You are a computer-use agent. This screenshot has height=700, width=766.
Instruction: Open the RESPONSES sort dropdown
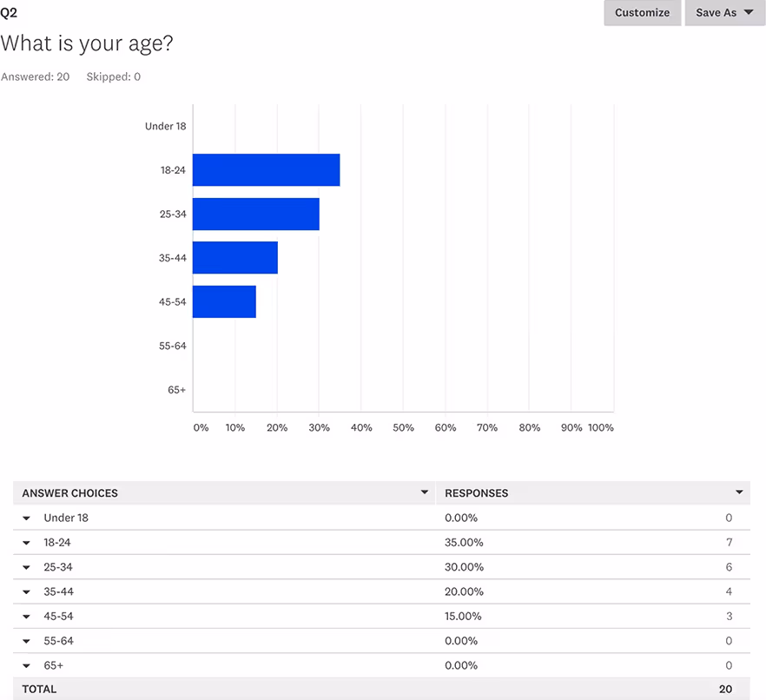coord(739,492)
